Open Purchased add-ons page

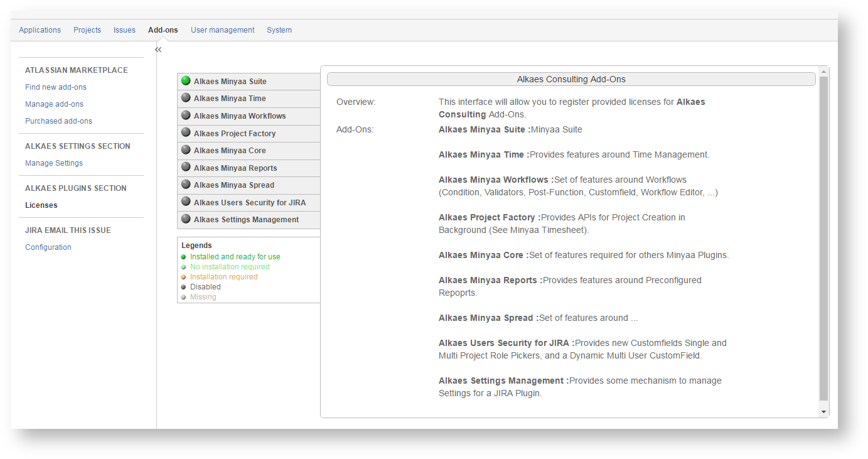[58, 121]
